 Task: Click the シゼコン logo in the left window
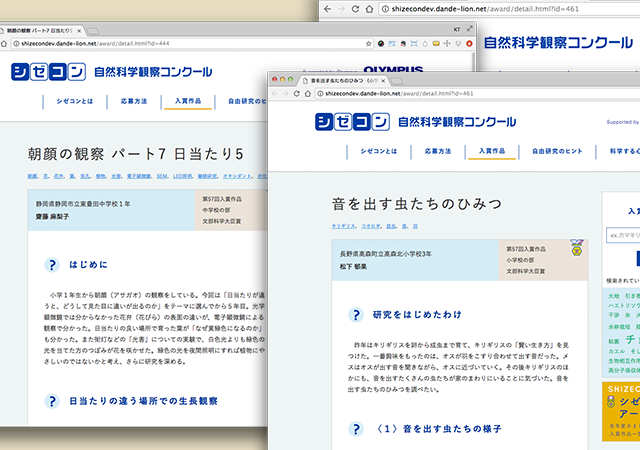pos(48,72)
